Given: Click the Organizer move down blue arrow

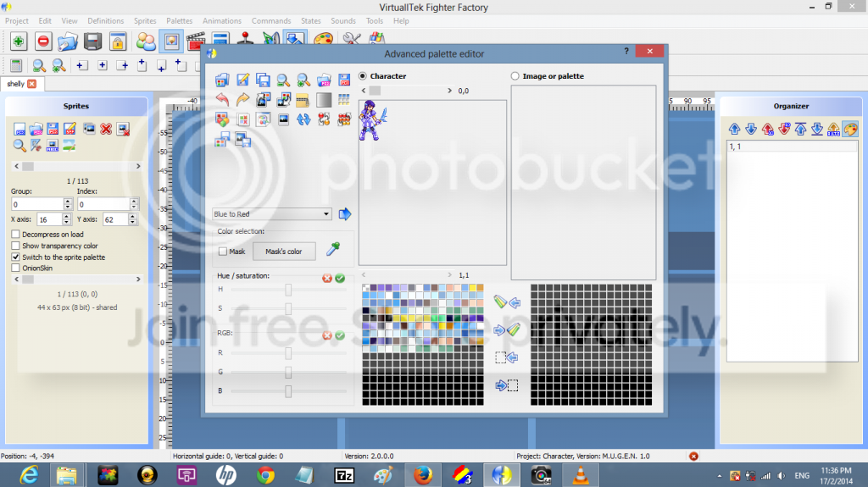Looking at the screenshot, I should (x=751, y=129).
